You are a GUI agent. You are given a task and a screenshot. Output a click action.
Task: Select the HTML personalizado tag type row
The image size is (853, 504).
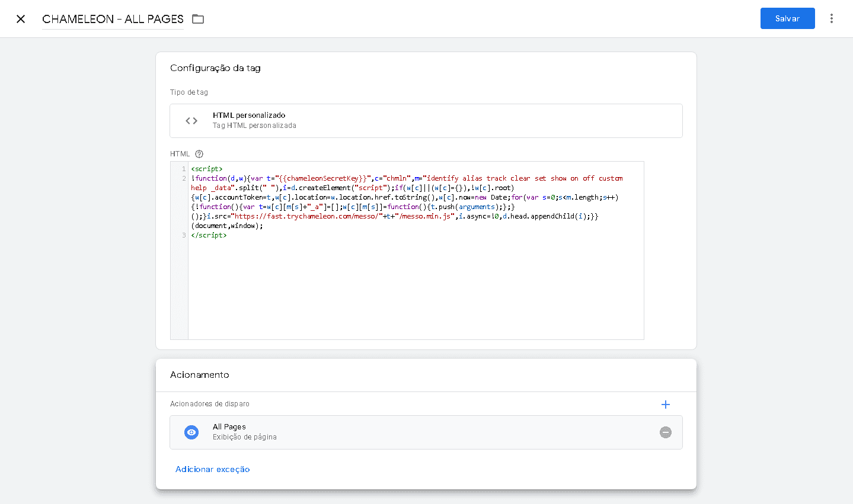(x=426, y=121)
